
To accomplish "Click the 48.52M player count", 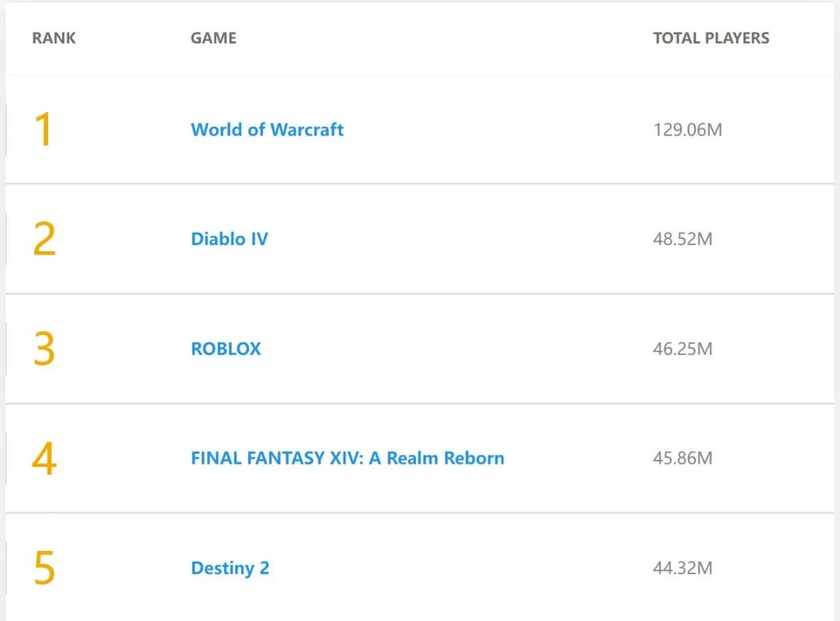I will (683, 239).
